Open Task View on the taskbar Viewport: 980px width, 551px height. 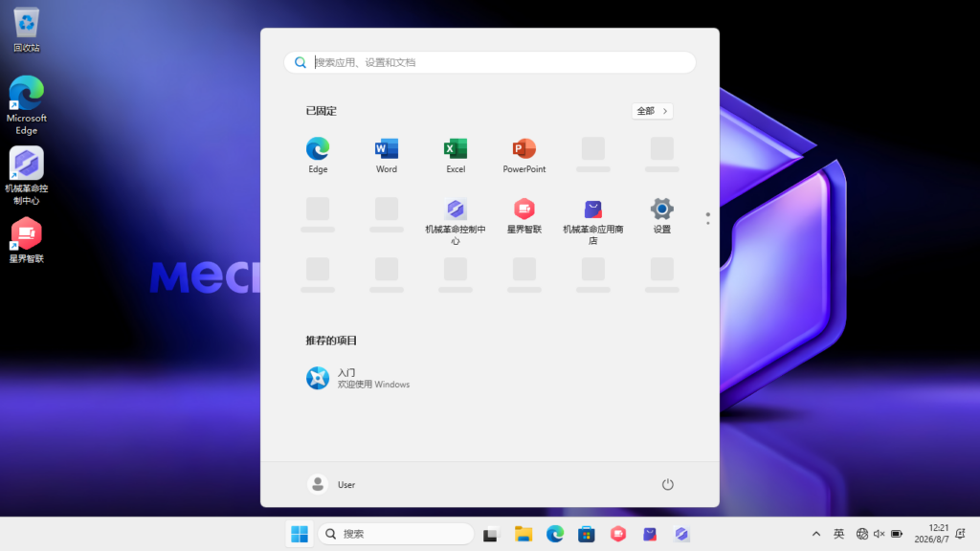[x=490, y=534]
